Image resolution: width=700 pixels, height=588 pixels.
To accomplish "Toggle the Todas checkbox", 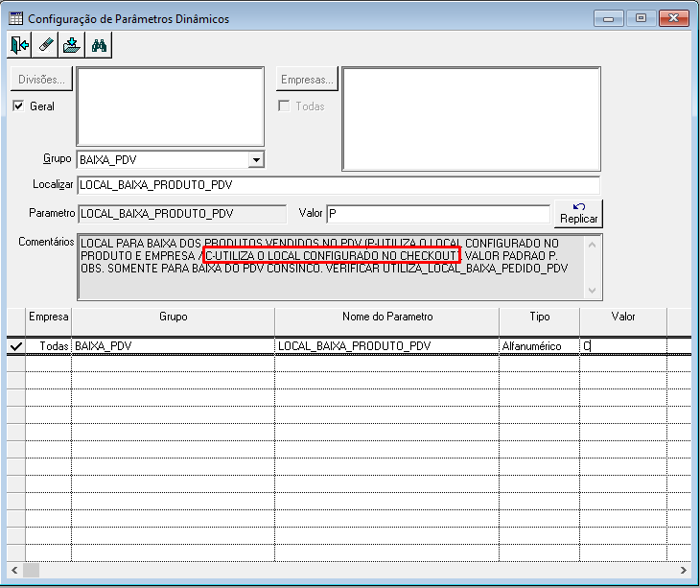I will pyautogui.click(x=284, y=106).
